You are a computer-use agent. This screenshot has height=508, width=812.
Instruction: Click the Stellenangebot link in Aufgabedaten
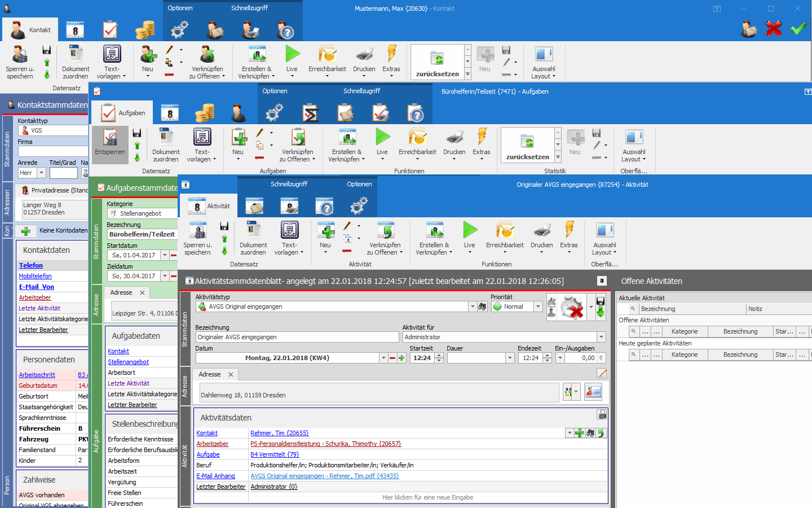coord(128,362)
